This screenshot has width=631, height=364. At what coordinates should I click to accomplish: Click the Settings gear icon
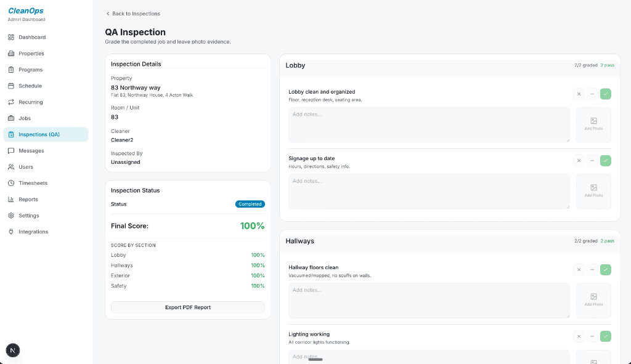(11, 216)
